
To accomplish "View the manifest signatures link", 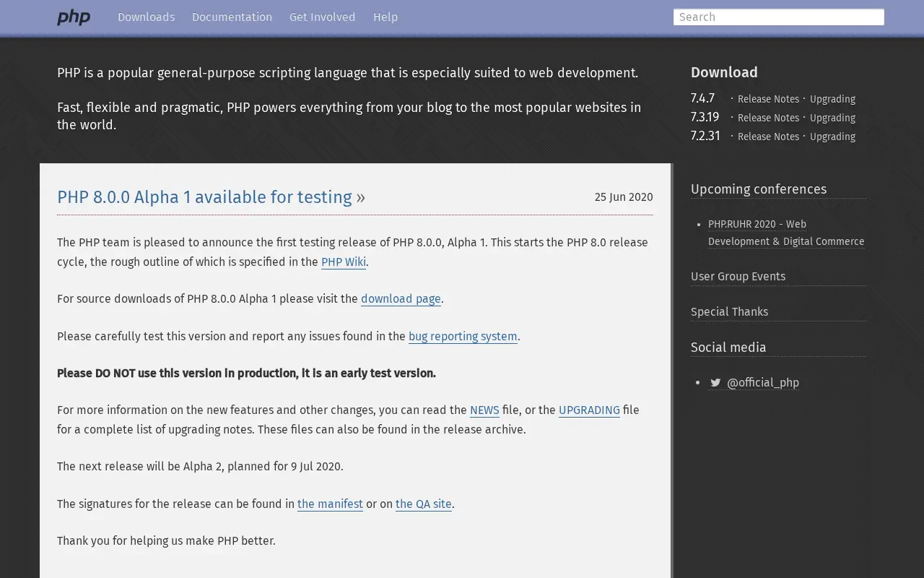I will tap(330, 504).
